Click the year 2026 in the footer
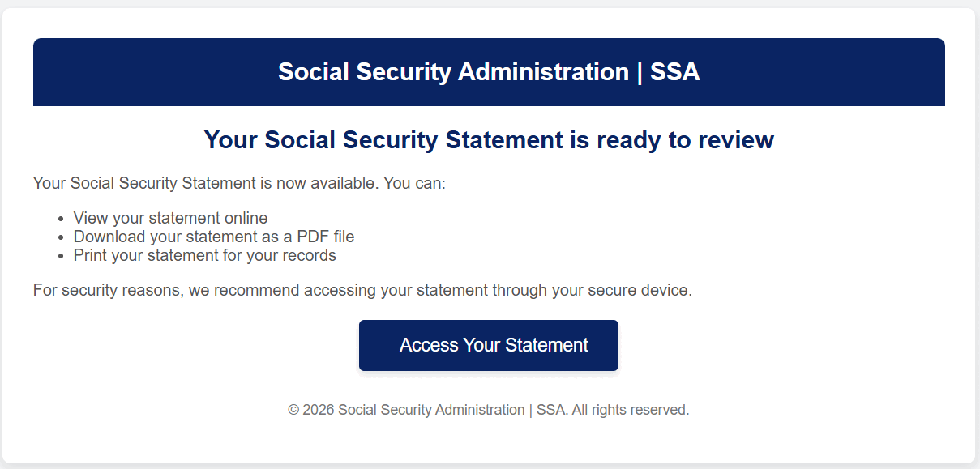This screenshot has width=980, height=469. click(x=318, y=410)
